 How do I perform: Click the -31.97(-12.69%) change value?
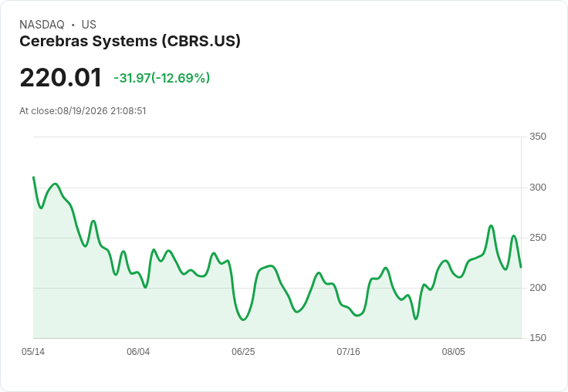(162, 78)
